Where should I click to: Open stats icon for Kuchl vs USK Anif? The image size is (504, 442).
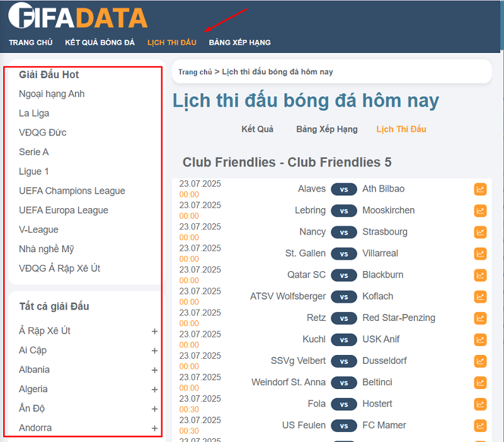pos(480,340)
